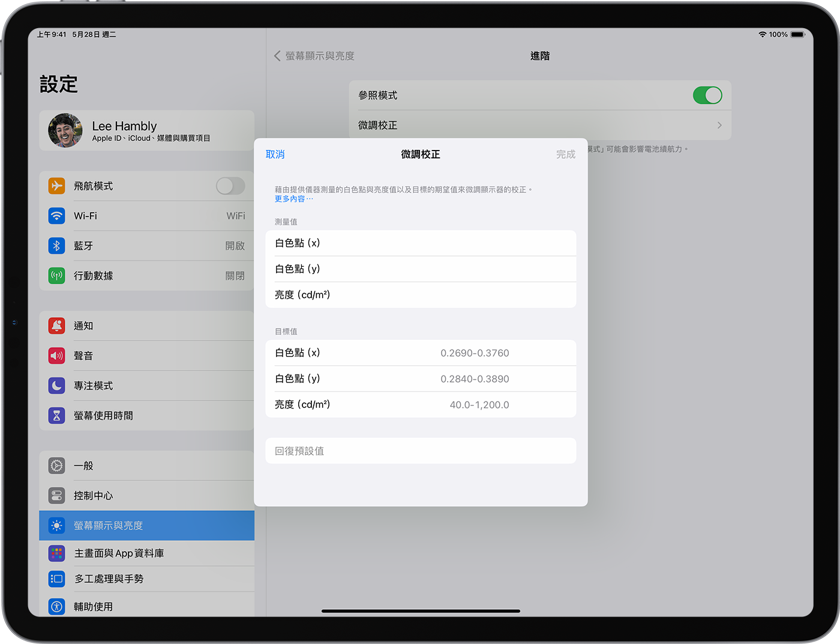Open 輔助使用 settings row
840x644 pixels.
click(x=147, y=605)
